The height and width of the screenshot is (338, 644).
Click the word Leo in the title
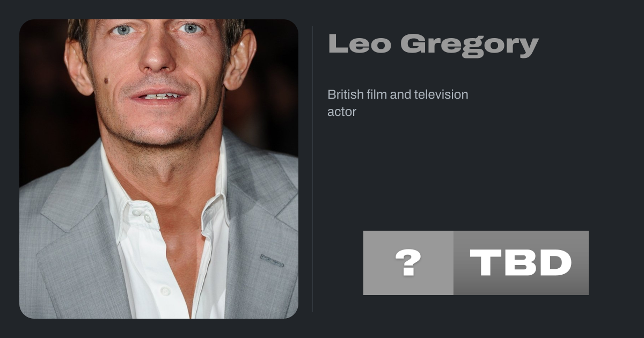click(x=359, y=43)
